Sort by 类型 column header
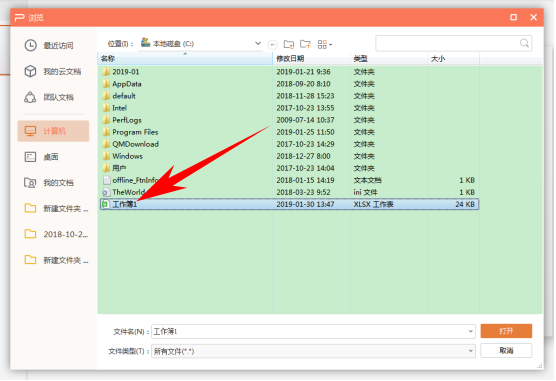This screenshot has width=556, height=381. click(389, 59)
